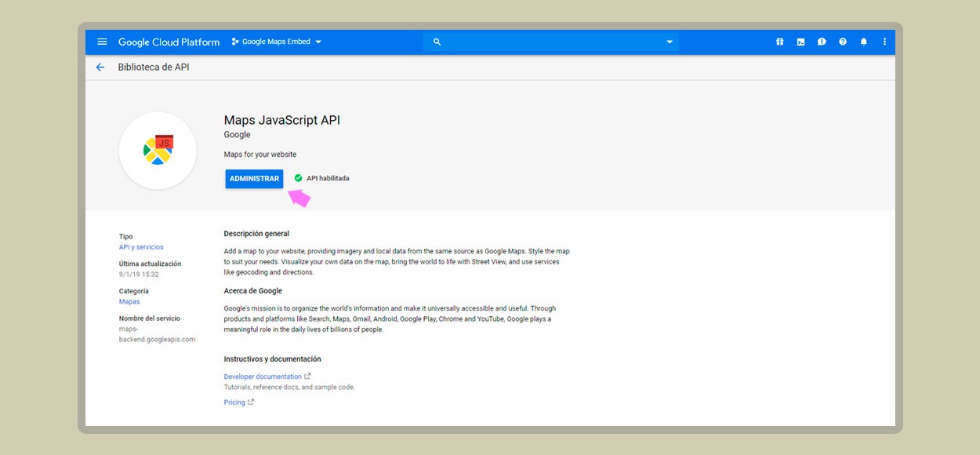Click the Tipo label
The image size is (980, 455).
pos(125,236)
